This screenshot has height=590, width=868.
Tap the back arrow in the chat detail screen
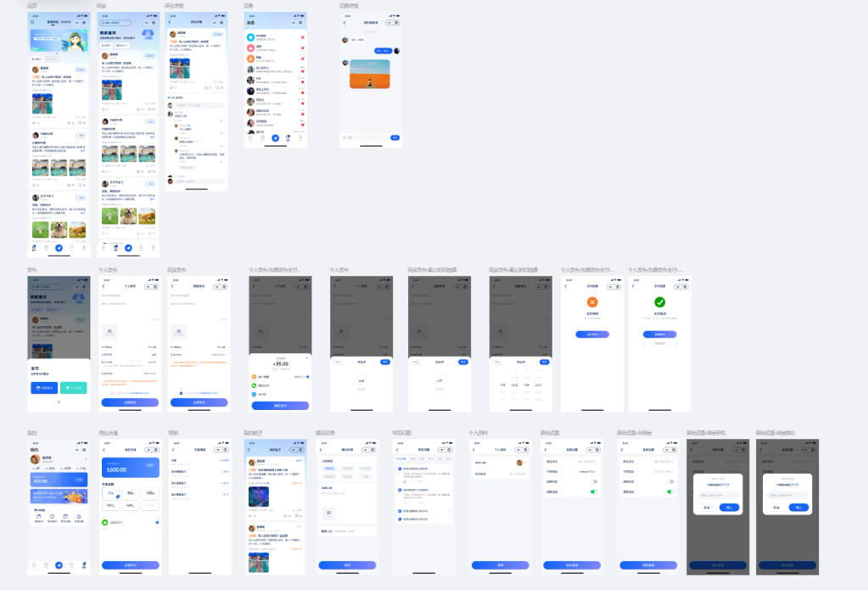(344, 22)
